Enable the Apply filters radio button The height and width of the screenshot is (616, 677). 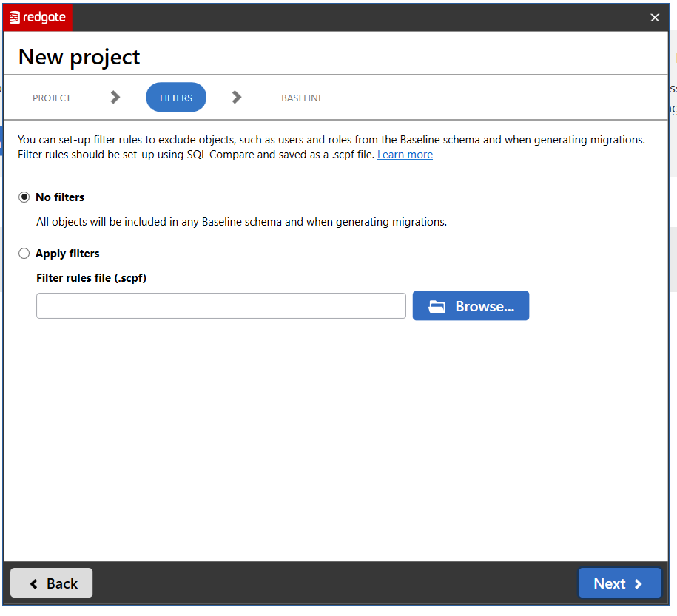[x=24, y=254]
